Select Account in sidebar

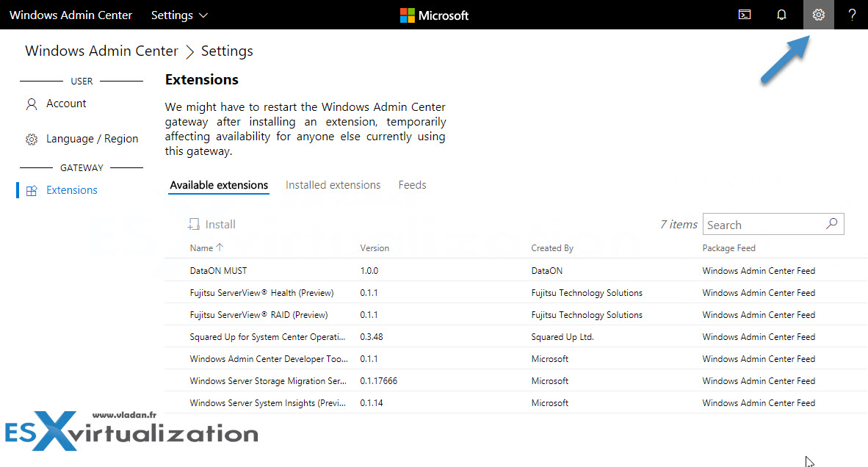click(66, 104)
